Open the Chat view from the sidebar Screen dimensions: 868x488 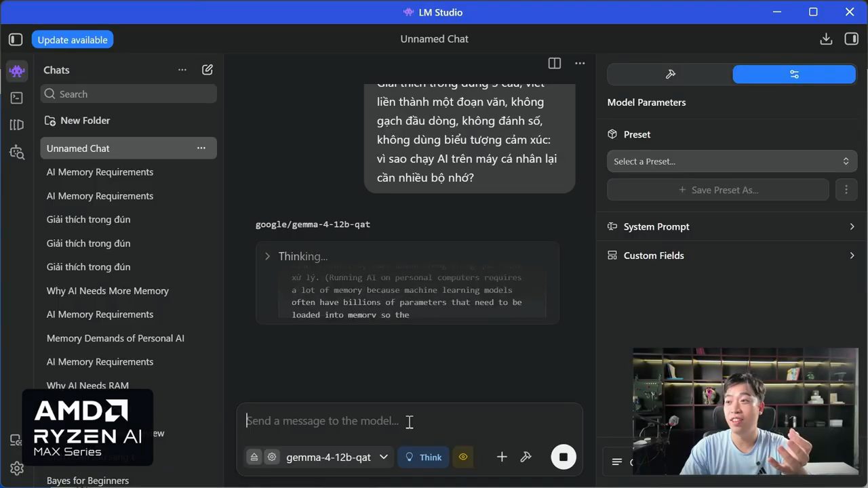click(17, 70)
